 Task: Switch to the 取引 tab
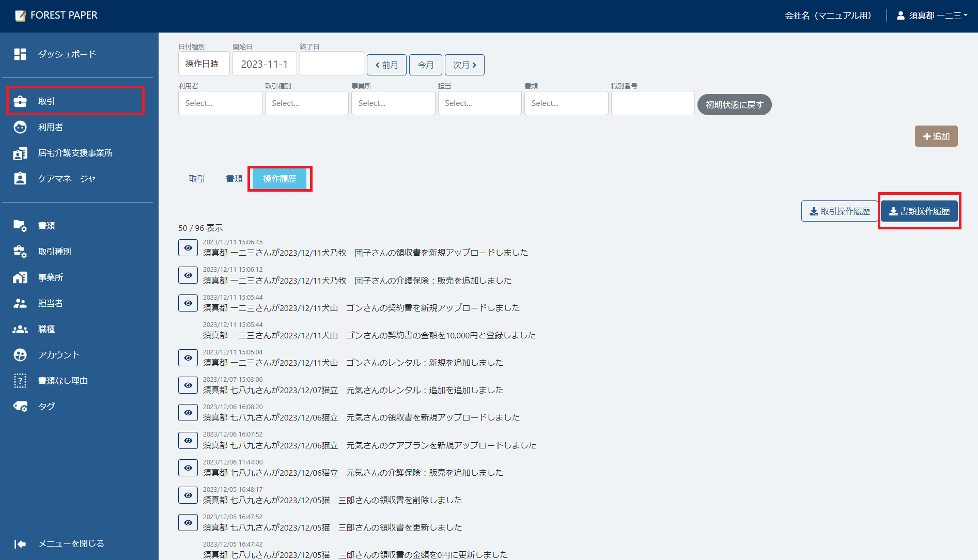point(196,178)
